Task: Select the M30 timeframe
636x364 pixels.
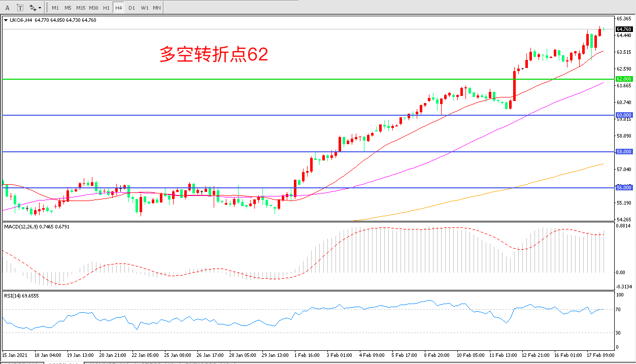Action: click(x=94, y=8)
